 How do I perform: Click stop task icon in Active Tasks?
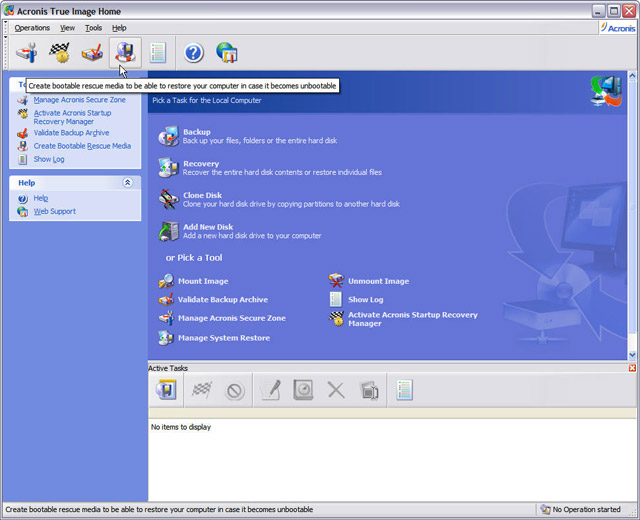pyautogui.click(x=235, y=391)
